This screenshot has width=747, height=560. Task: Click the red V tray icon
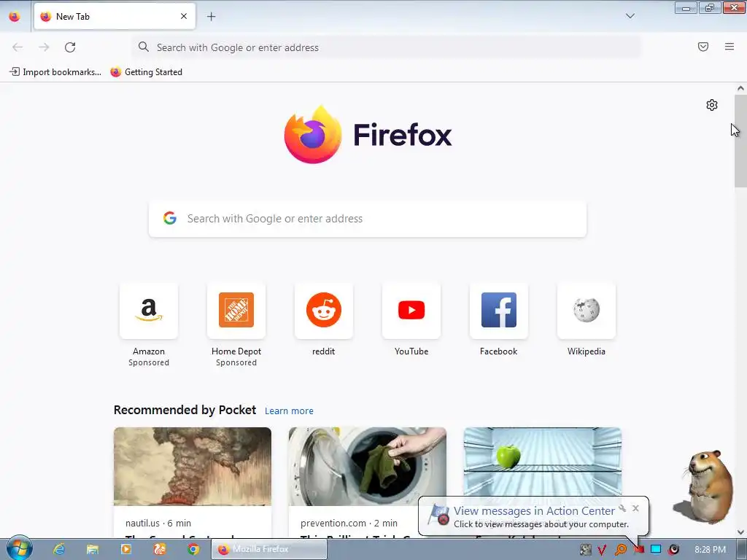click(602, 550)
